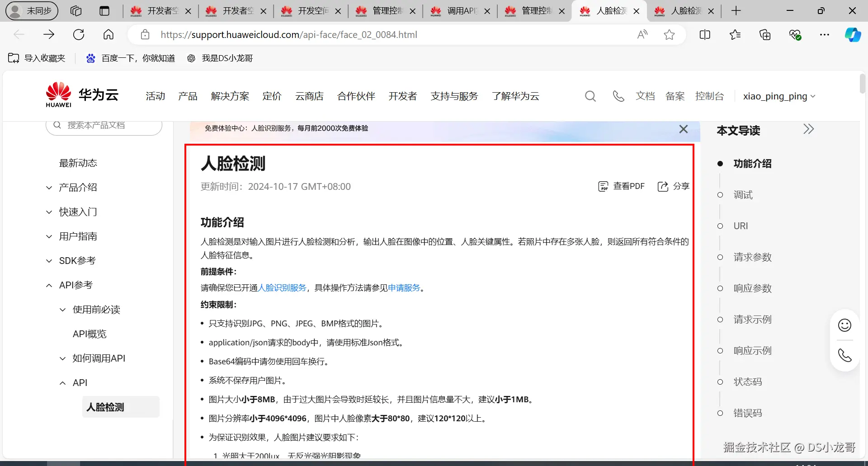
Task: Click the Huawei Cloud logo
Action: point(82,95)
